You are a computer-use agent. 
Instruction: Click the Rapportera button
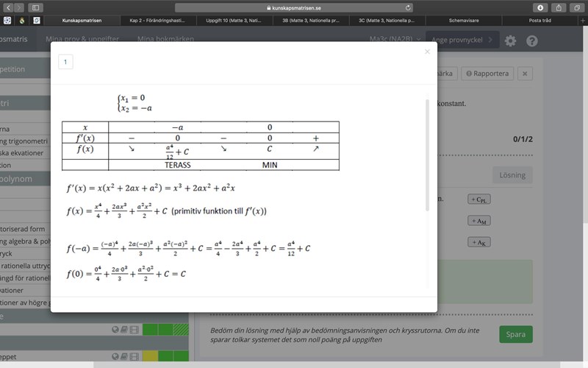(x=486, y=74)
